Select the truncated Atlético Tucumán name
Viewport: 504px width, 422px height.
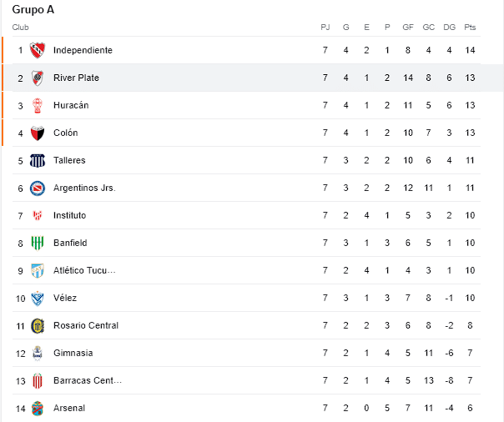pos(84,271)
